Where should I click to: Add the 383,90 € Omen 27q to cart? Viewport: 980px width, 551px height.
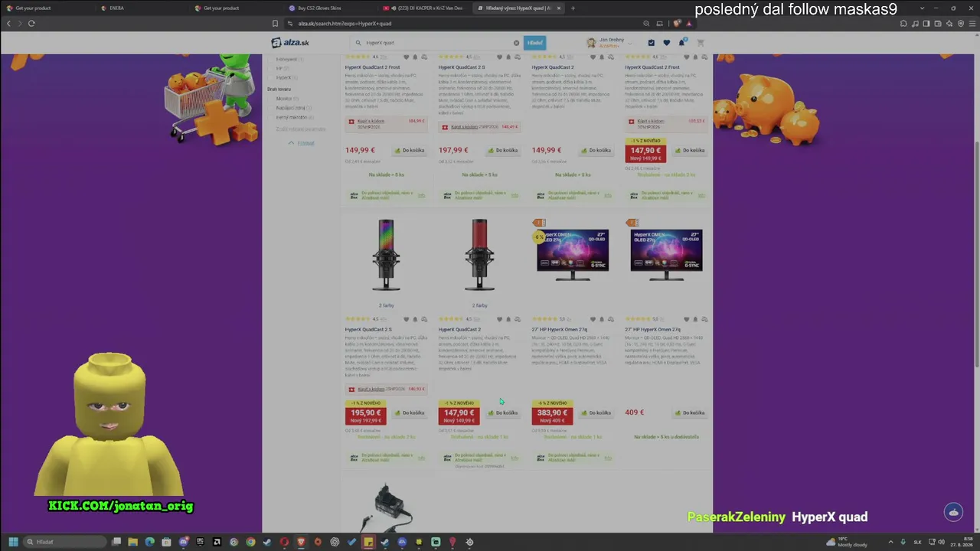[596, 413]
